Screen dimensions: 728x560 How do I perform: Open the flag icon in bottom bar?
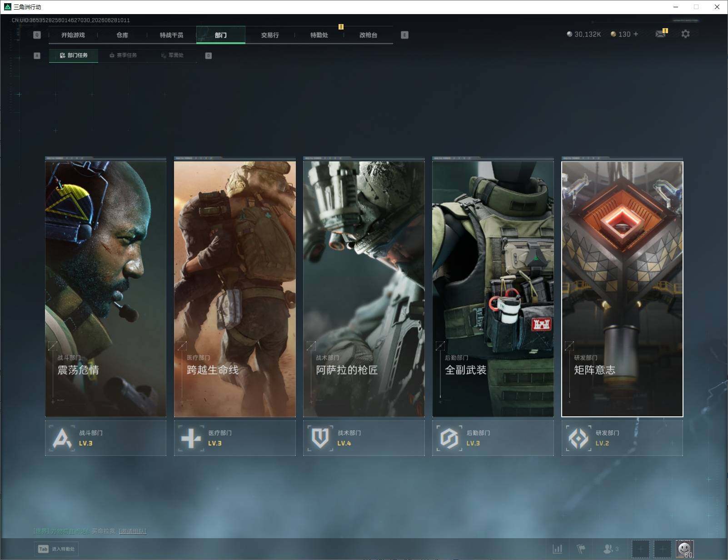click(x=581, y=549)
